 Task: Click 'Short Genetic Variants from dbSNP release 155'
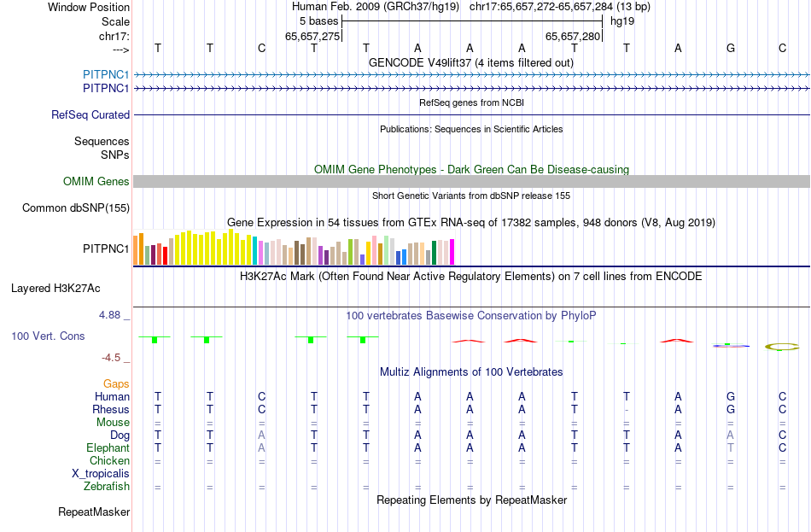[x=471, y=196]
